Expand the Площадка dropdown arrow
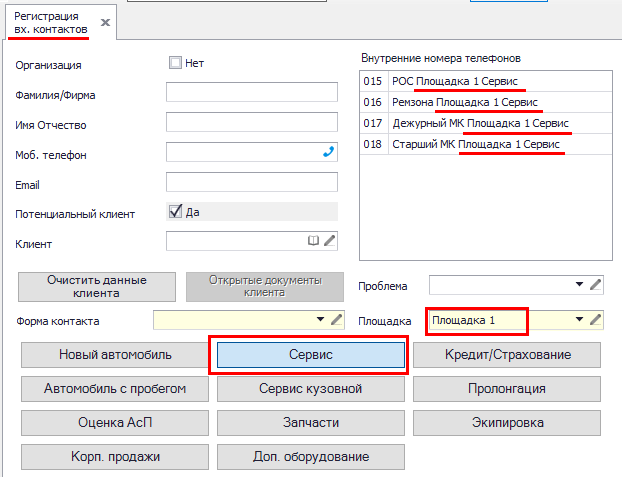622x477 pixels. pos(579,320)
